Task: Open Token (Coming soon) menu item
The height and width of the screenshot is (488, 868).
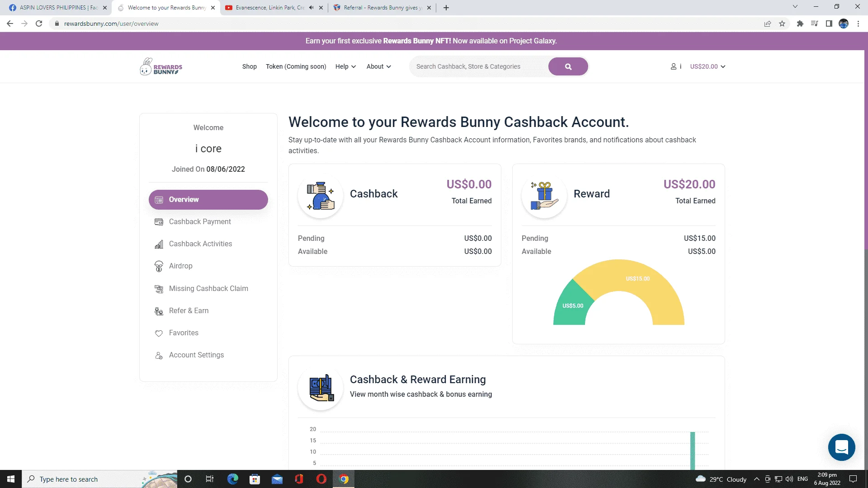Action: tap(296, 66)
